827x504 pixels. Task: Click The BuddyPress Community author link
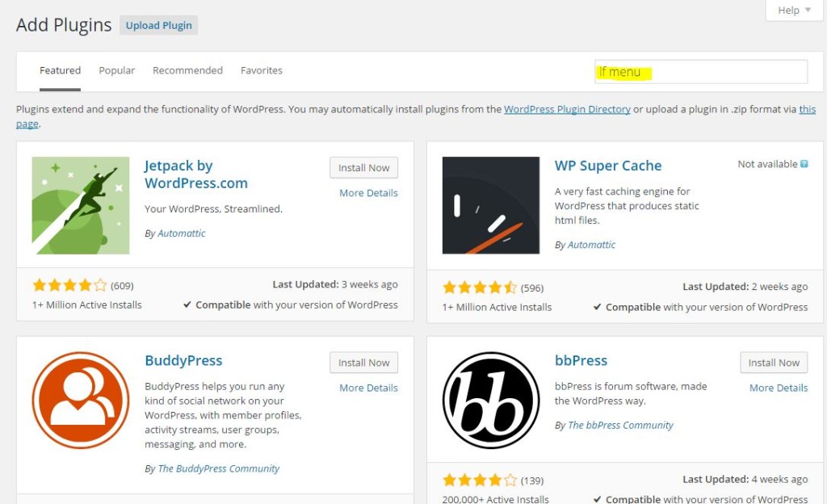coord(218,468)
